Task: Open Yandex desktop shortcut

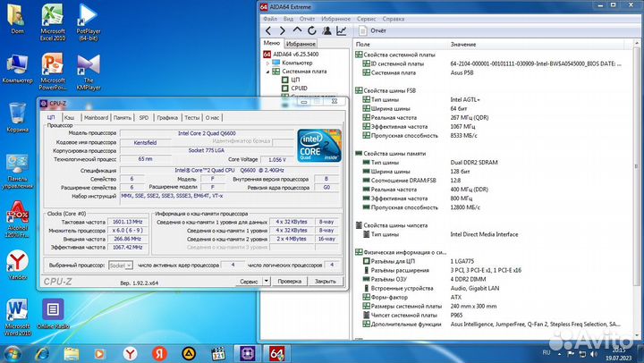Action: [x=17, y=265]
